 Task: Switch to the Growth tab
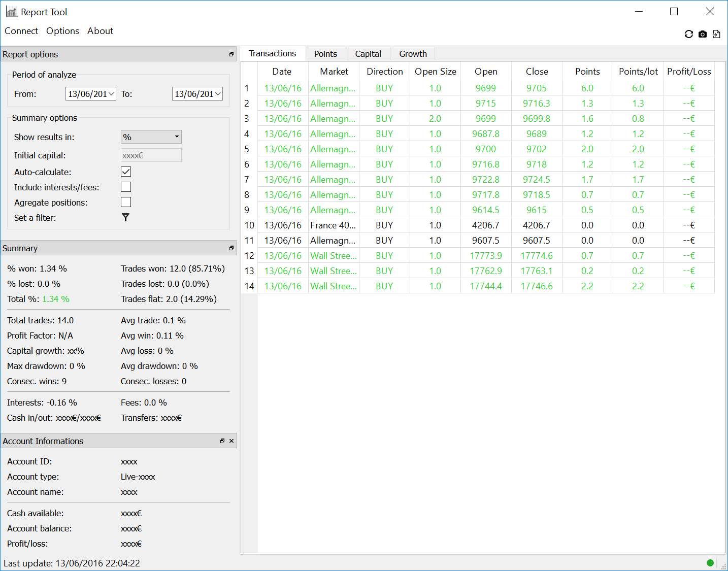413,54
